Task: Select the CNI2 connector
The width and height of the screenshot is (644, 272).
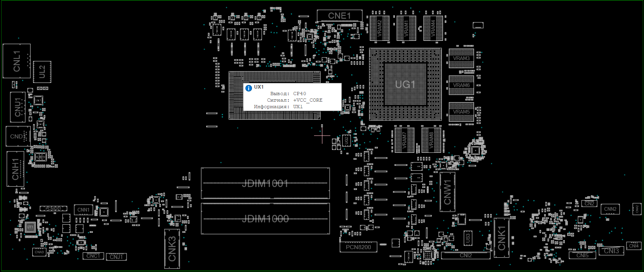Action: click(466, 255)
